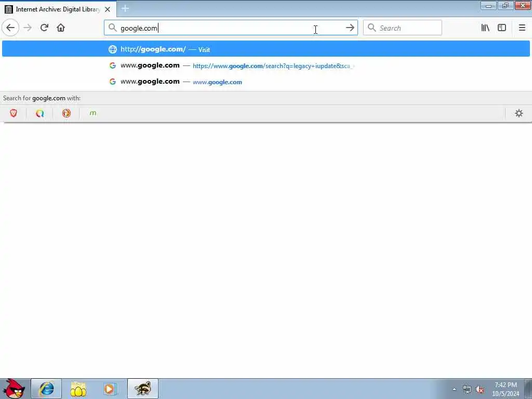Search with the second multicolor ring engine
532x399 pixels.
pyautogui.click(x=40, y=113)
